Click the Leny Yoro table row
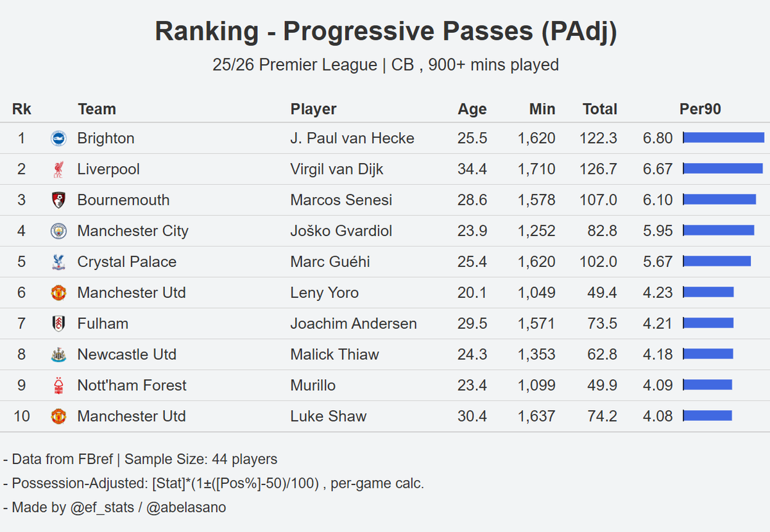Viewport: 770px width, 532px height. point(385,293)
